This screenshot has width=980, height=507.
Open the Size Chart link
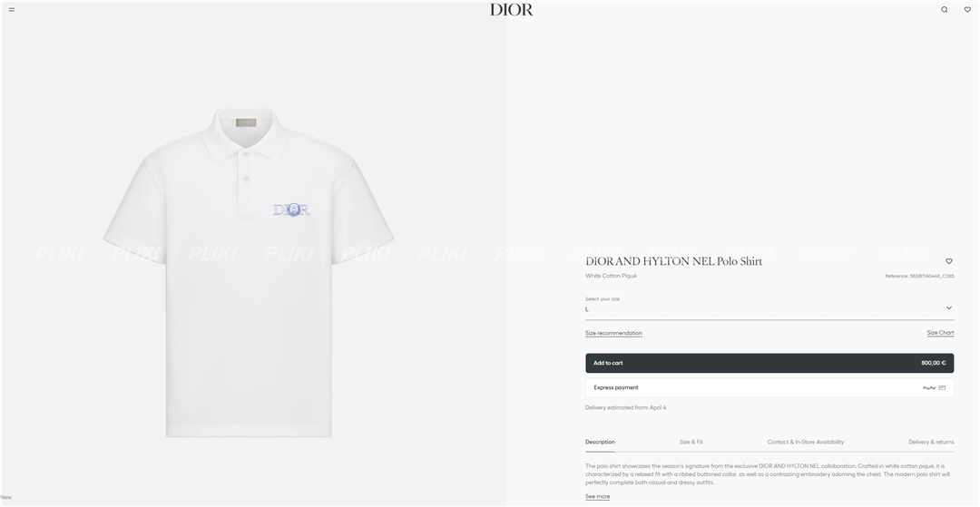[x=940, y=333]
